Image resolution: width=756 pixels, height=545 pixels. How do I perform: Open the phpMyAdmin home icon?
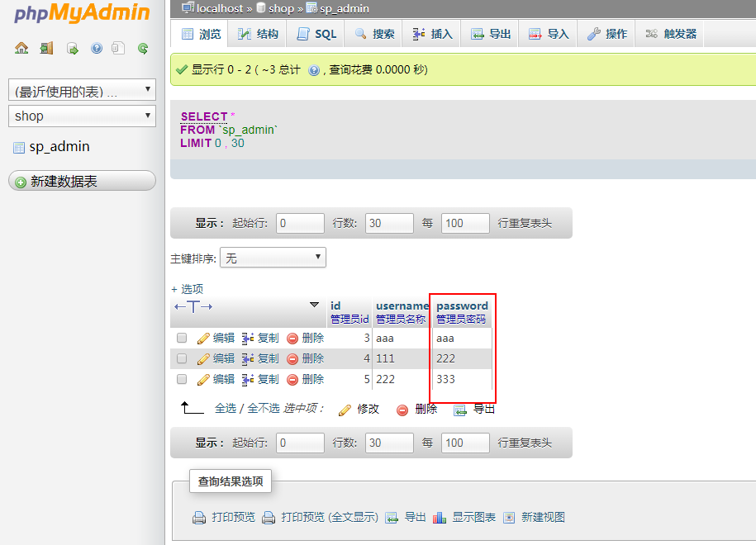pyautogui.click(x=21, y=48)
